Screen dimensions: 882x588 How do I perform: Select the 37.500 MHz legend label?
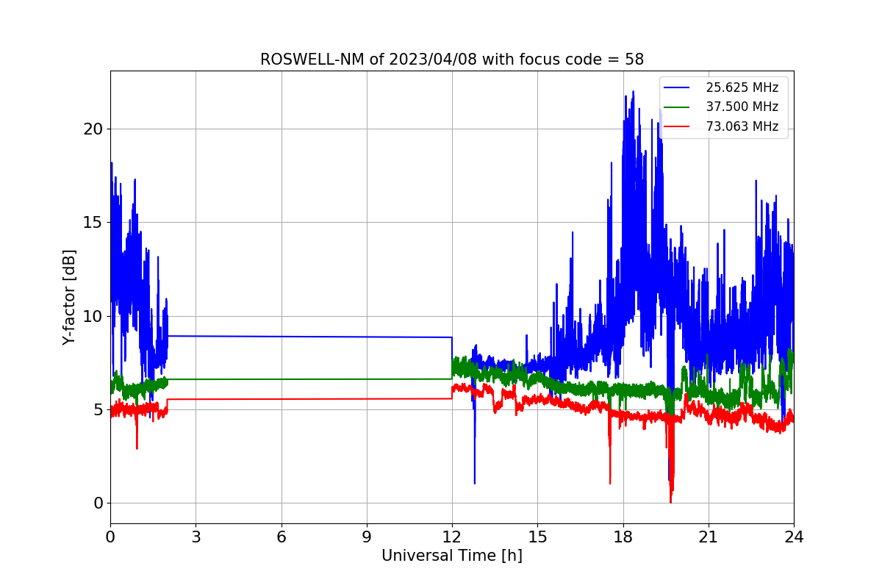[x=742, y=107]
